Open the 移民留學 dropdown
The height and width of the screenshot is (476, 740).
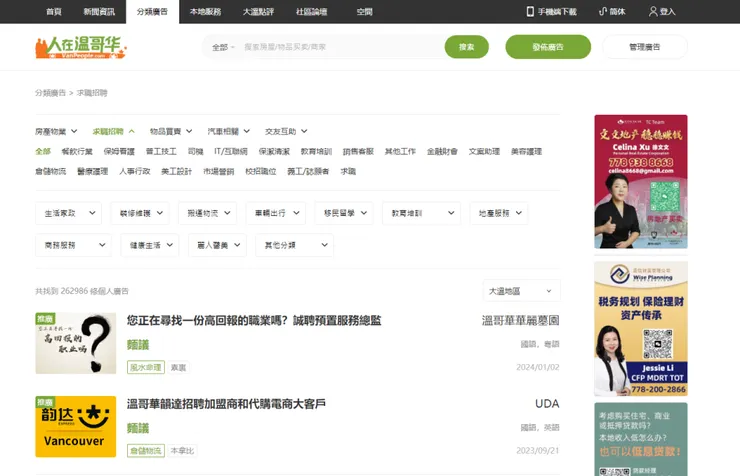(x=344, y=213)
